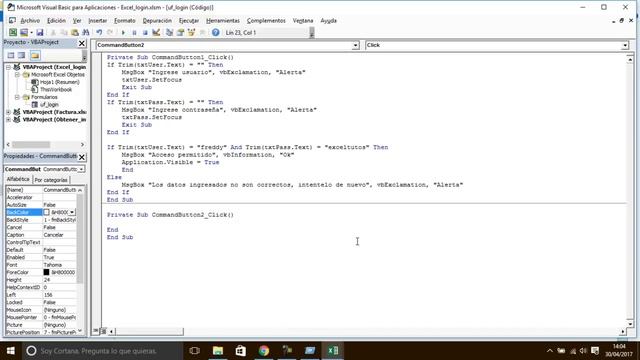Click the BackColor white color swatch

pos(47,212)
